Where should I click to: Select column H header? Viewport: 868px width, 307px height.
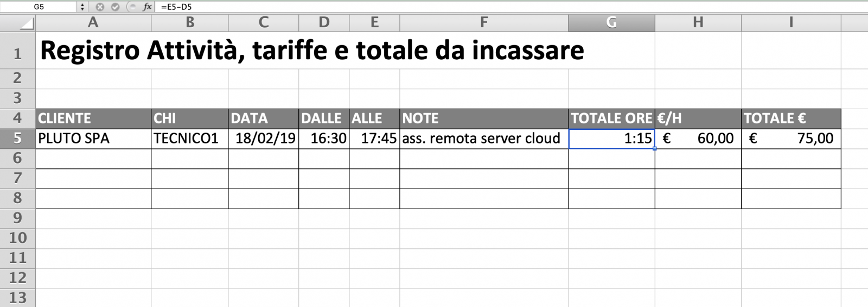click(x=698, y=23)
